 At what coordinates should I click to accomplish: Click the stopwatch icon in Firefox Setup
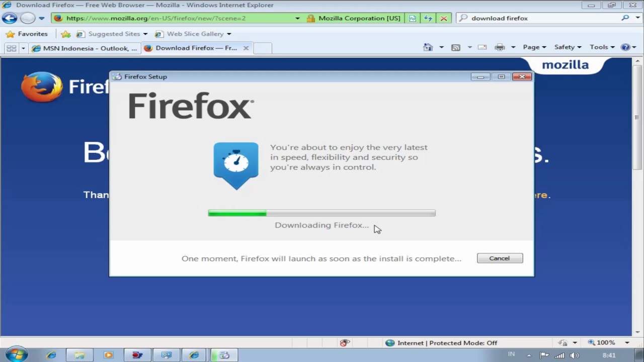pos(236,166)
